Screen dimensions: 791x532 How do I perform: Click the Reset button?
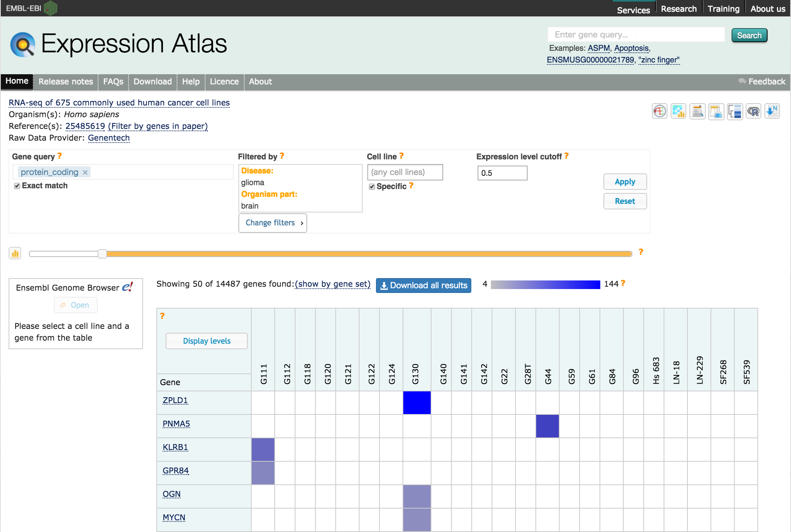(625, 201)
